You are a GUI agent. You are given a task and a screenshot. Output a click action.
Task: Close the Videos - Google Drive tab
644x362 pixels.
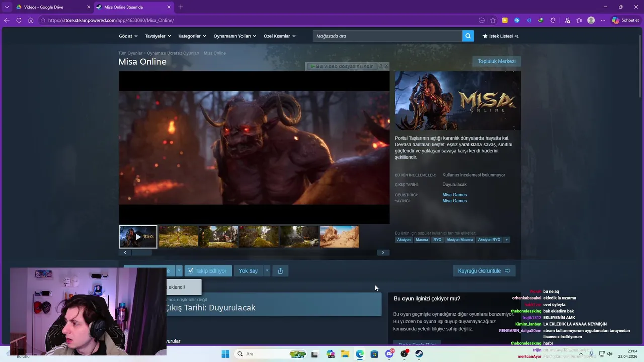coord(89,7)
